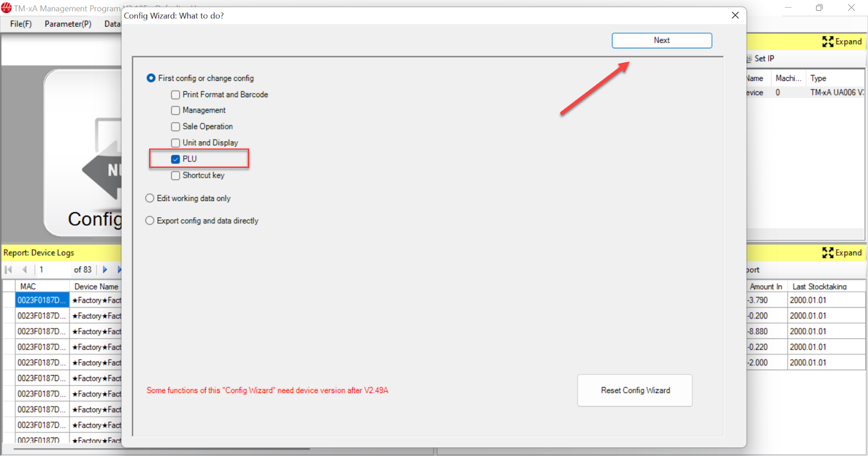Viewport: 868px width, 456px height.
Task: Click the Last Stocktaking column header
Action: tap(826, 286)
